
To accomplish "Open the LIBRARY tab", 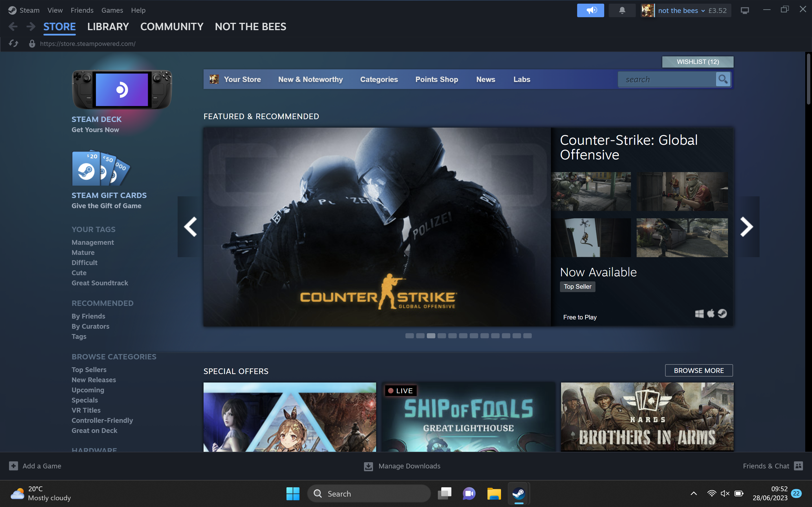I will pos(108,26).
